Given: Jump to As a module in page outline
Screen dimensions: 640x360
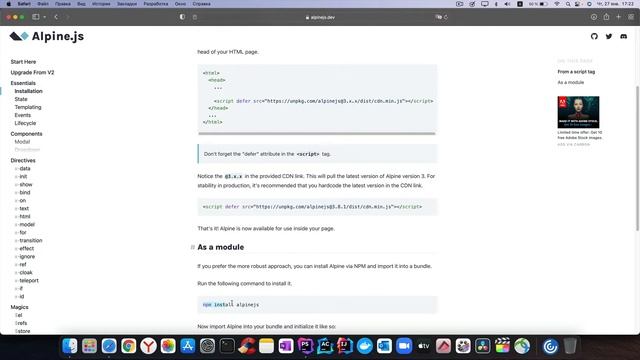Looking at the screenshot, I should [571, 82].
